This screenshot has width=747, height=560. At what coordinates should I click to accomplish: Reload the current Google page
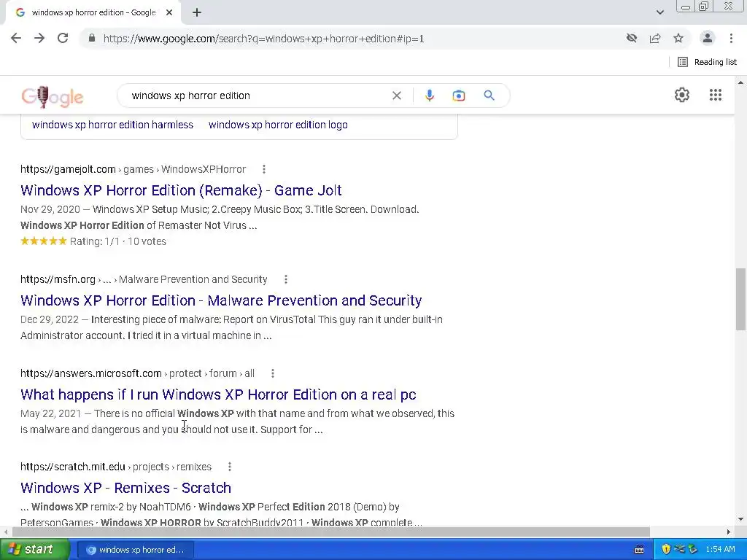coord(63,38)
